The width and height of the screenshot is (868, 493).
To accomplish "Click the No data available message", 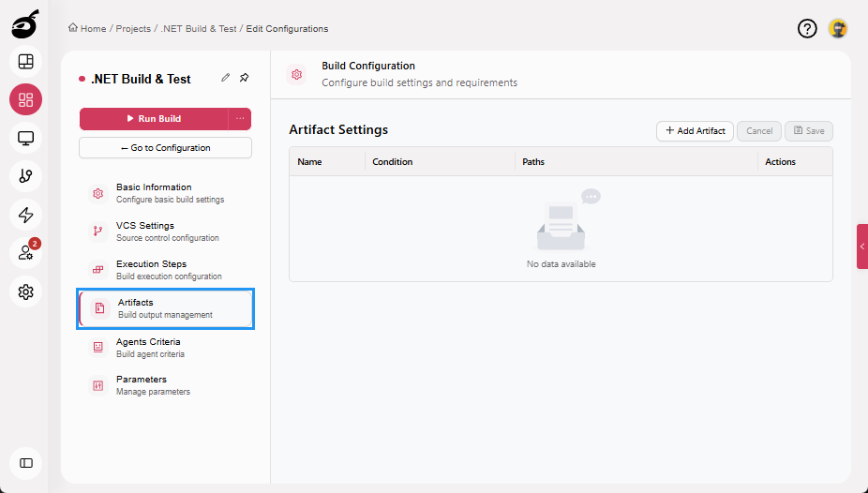I will tap(561, 264).
